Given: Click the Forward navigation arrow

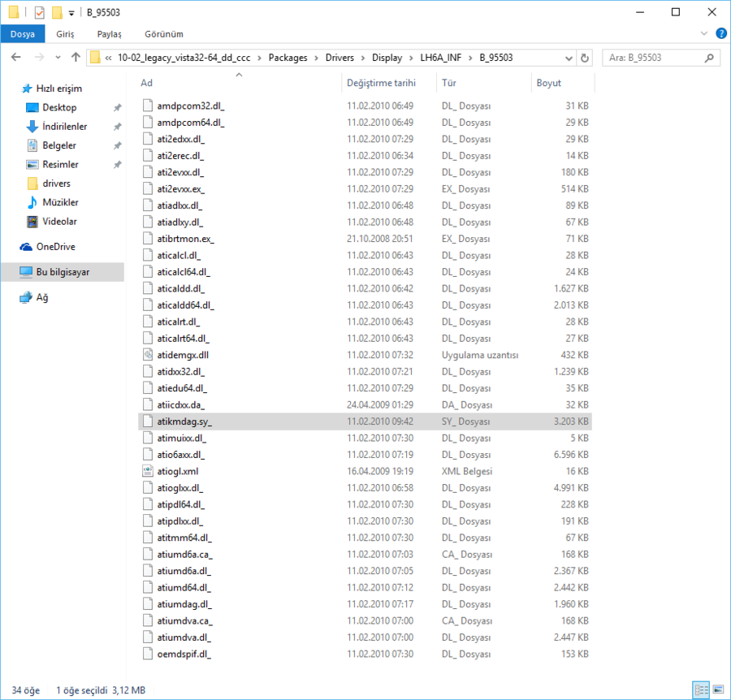Looking at the screenshot, I should (40, 58).
